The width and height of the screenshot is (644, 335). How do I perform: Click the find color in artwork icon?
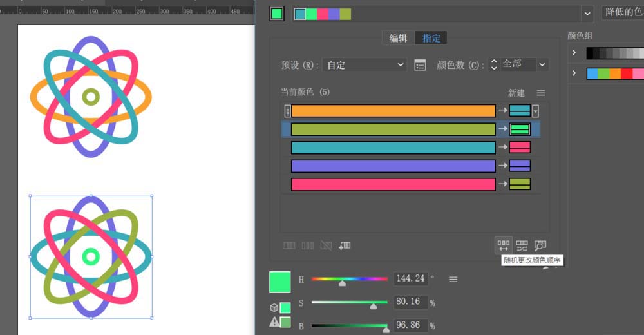tap(540, 245)
